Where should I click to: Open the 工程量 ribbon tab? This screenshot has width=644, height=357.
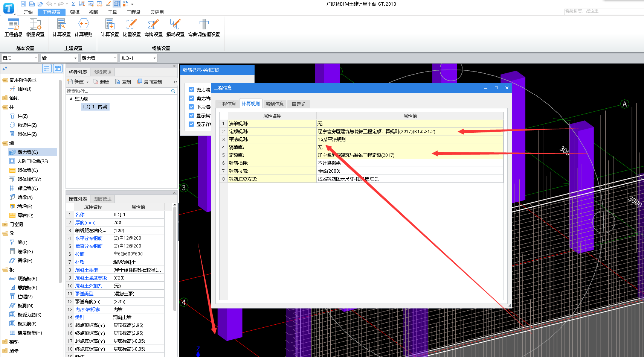click(x=134, y=12)
